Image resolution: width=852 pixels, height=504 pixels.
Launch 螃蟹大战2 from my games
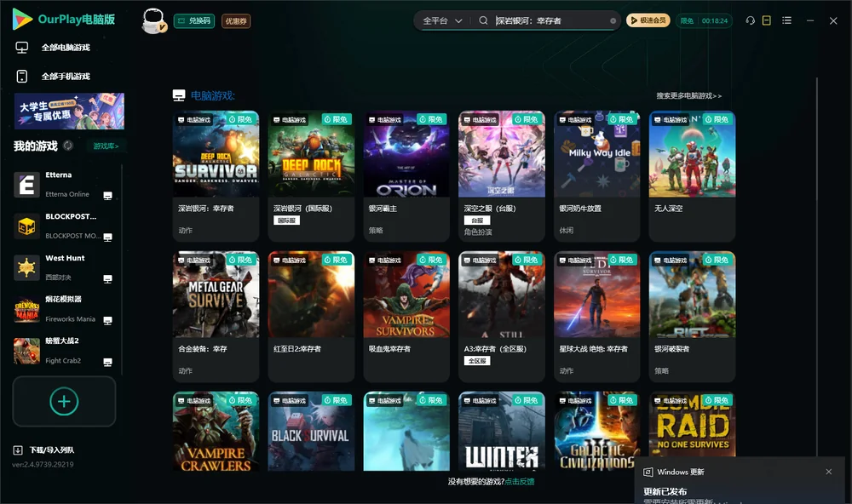[x=64, y=351]
